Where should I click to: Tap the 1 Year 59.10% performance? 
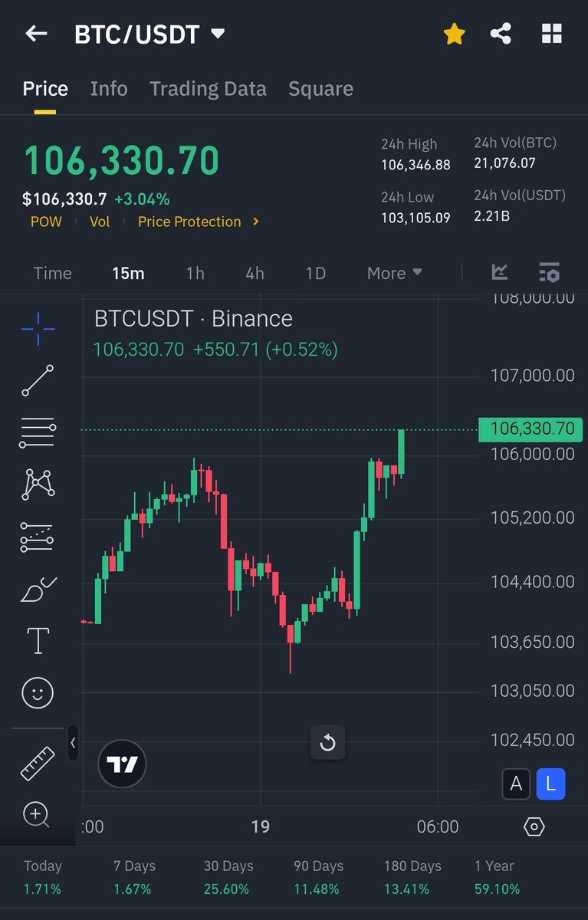pyautogui.click(x=497, y=878)
